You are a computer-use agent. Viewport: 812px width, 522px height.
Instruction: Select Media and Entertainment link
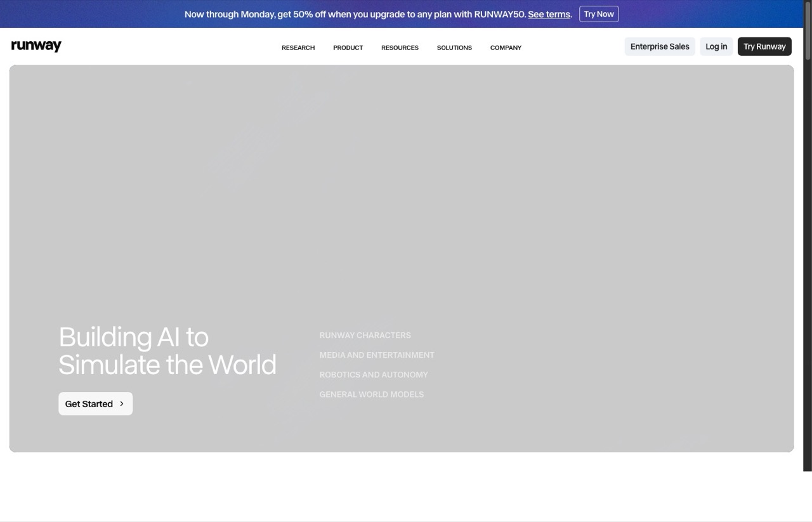point(377,355)
